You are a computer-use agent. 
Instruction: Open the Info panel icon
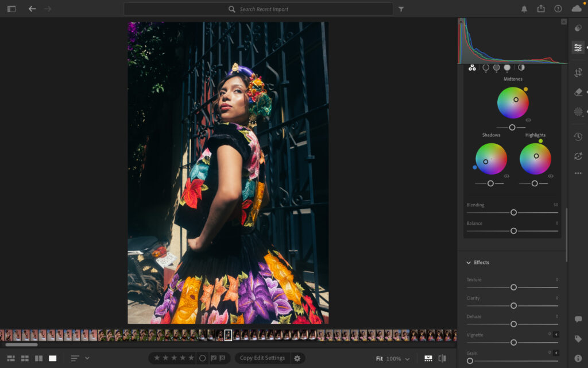[578, 358]
